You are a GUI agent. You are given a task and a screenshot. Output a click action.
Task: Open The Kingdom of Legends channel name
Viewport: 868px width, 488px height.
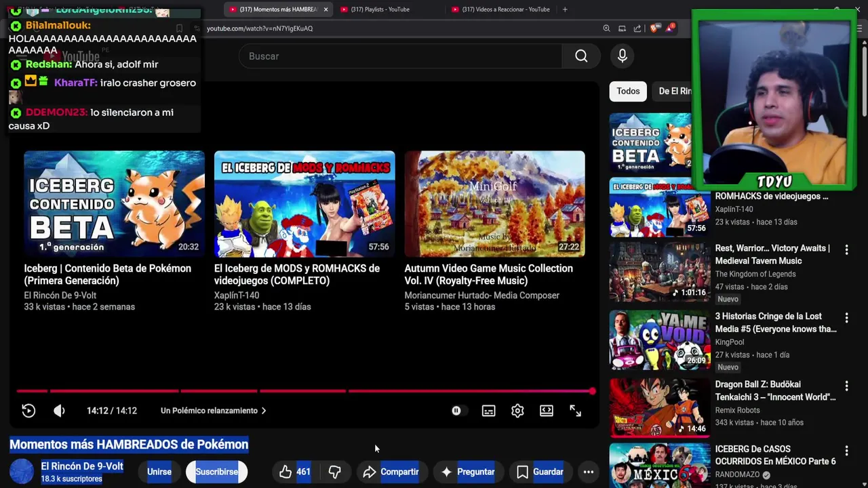755,274
